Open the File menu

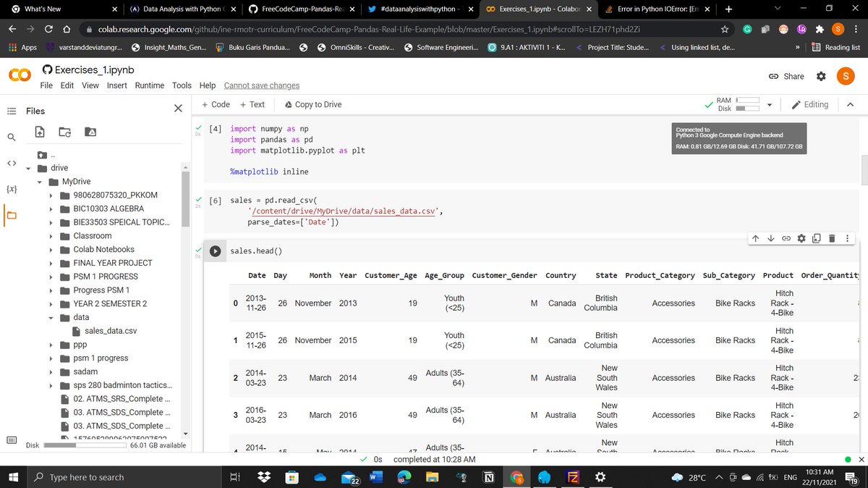[46, 85]
